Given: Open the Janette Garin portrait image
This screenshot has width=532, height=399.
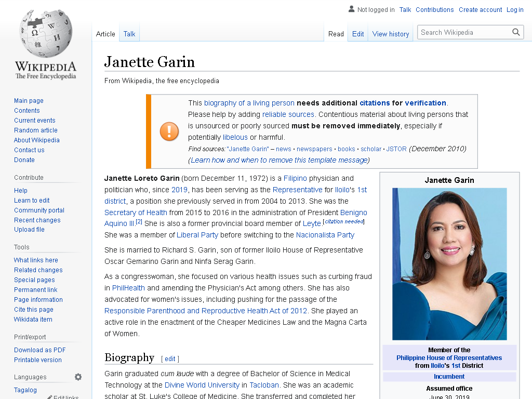Looking at the screenshot, I should [x=449, y=264].
